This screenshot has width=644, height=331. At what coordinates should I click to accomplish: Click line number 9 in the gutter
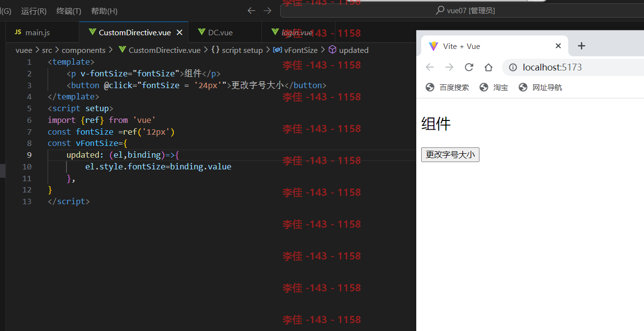tap(29, 155)
